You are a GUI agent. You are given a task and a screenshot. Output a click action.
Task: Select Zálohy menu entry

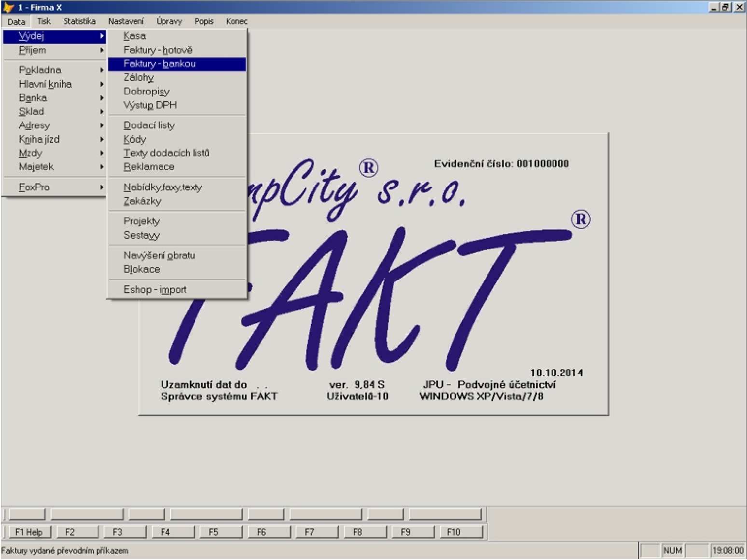pos(177,78)
